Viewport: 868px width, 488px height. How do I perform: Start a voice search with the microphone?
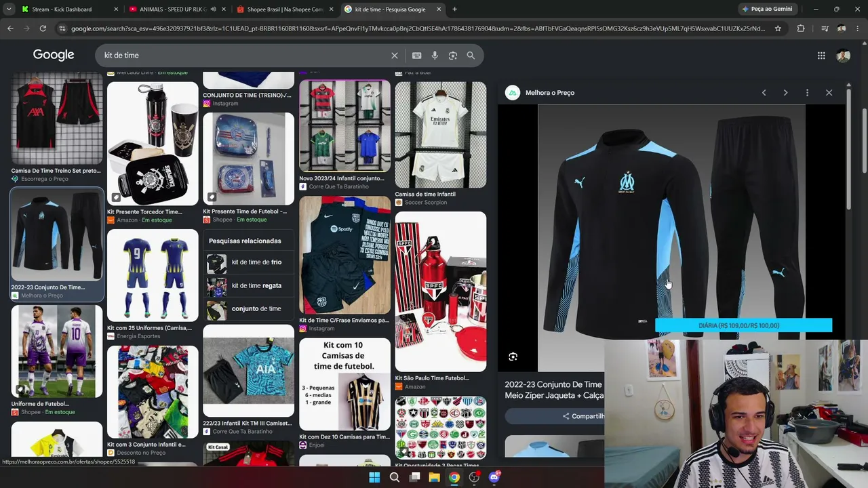435,56
